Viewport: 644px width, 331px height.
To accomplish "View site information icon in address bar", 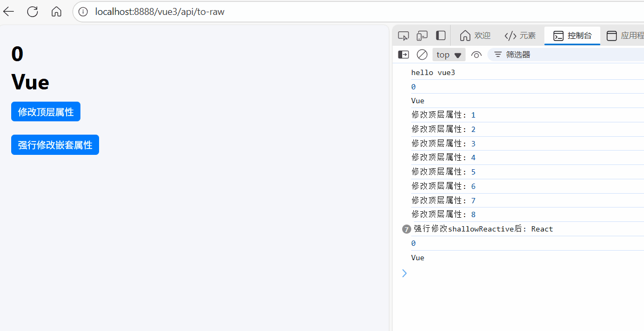I will click(83, 11).
